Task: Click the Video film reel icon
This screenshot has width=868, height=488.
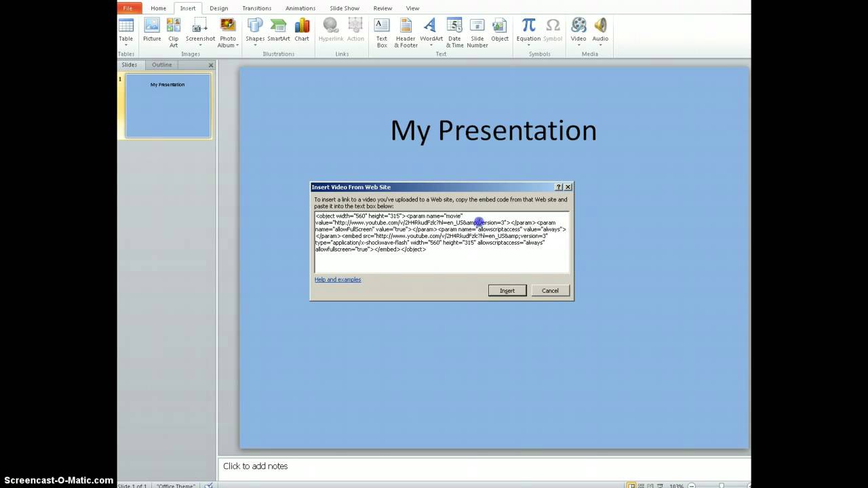Action: pyautogui.click(x=578, y=26)
